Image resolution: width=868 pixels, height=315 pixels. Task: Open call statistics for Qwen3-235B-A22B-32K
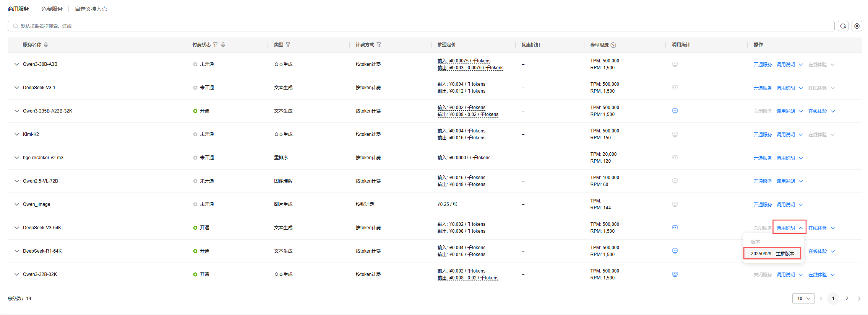[675, 111]
